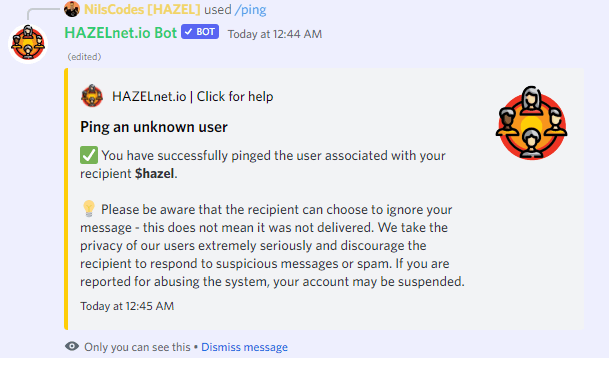Open the embed thumbnail community logo
Image resolution: width=609 pixels, height=365 pixels.
click(x=532, y=123)
